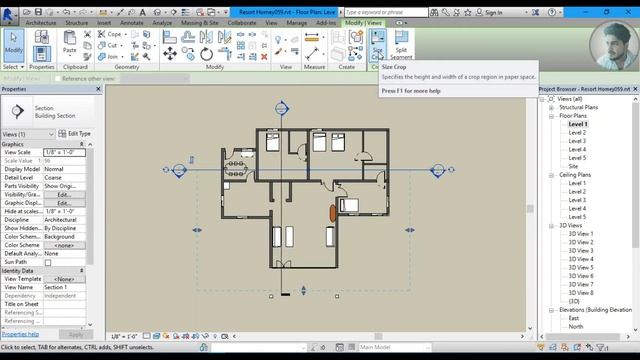Image resolution: width=640 pixels, height=360 pixels.
Task: Click the Visual Style icon in view control bar
Action: point(156,336)
